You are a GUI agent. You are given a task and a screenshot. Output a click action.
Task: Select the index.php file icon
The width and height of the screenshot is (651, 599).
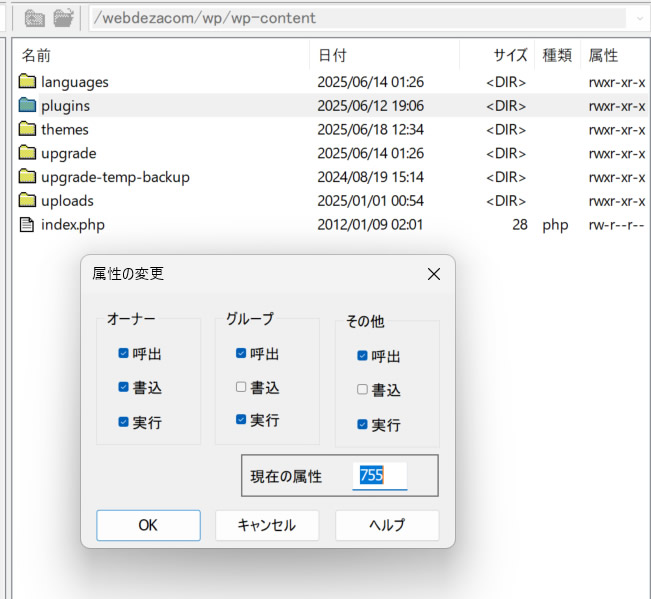(27, 225)
